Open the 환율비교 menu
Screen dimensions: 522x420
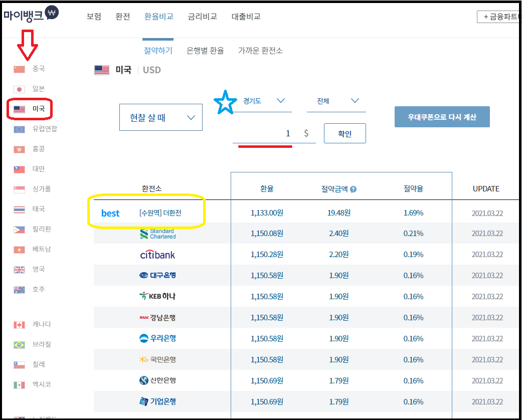(x=159, y=17)
